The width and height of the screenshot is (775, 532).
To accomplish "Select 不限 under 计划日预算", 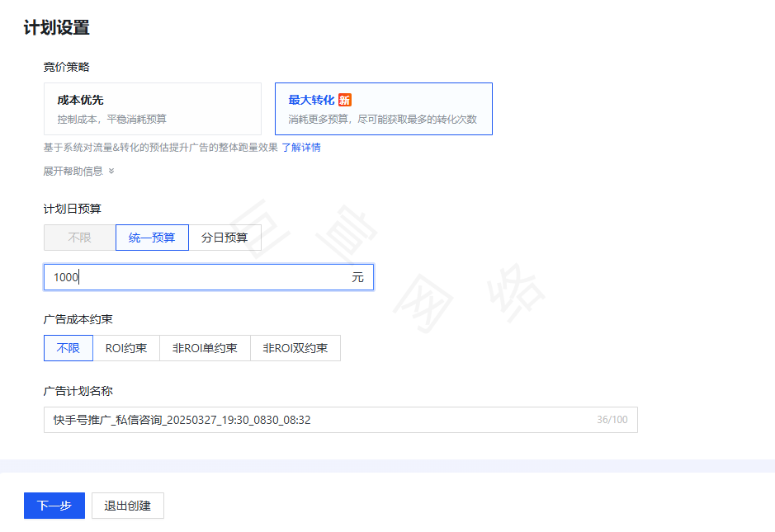I will (x=78, y=237).
